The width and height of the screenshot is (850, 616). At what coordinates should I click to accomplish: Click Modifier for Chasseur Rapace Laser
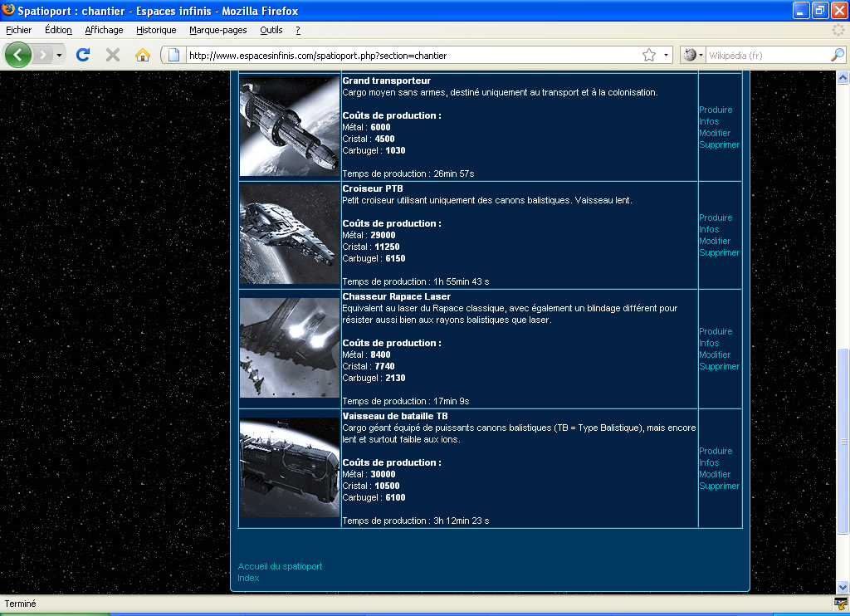[715, 354]
